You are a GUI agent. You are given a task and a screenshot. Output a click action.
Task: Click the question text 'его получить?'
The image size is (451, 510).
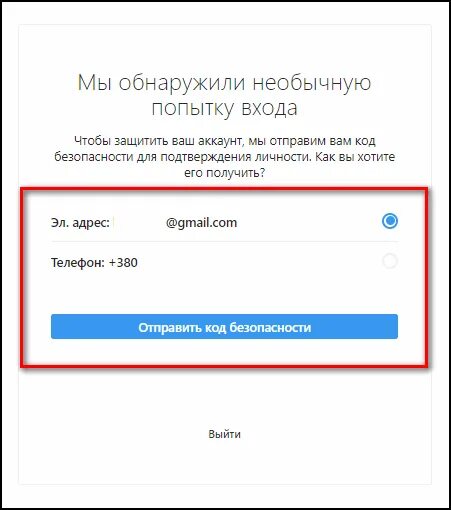click(225, 173)
